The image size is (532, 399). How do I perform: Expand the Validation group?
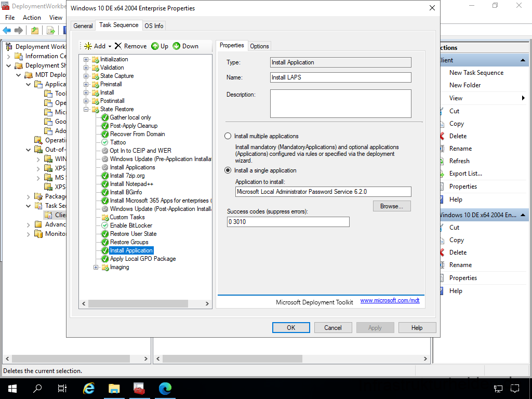pyautogui.click(x=86, y=68)
